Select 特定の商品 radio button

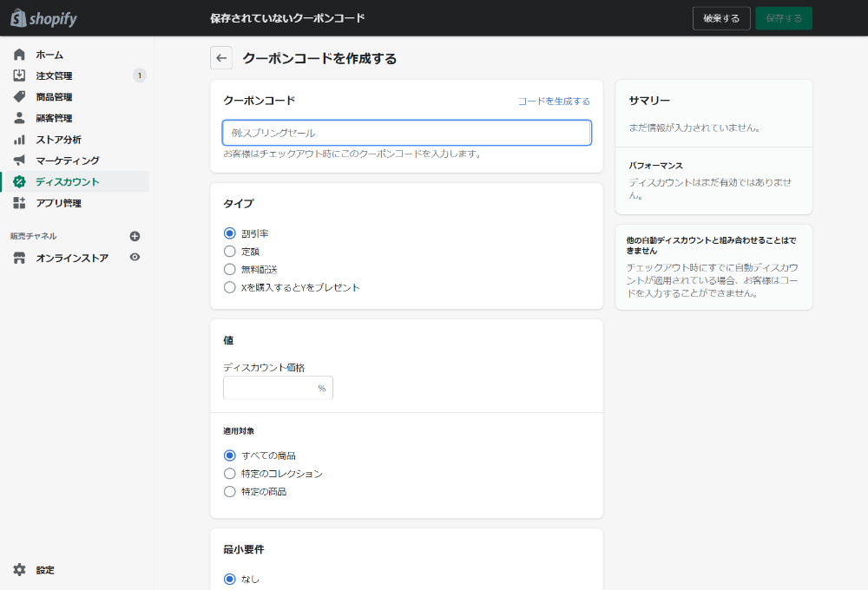[230, 491]
